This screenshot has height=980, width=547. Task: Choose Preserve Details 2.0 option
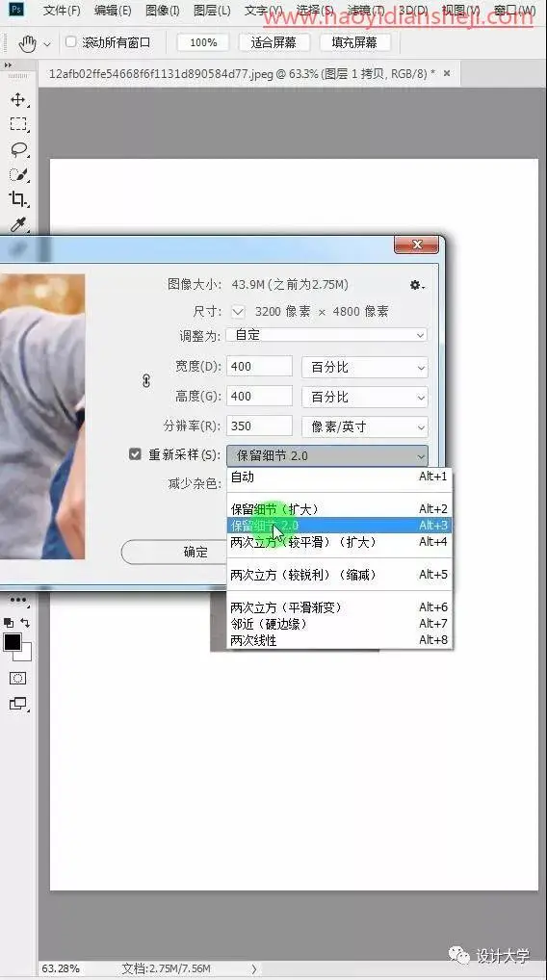(339, 526)
